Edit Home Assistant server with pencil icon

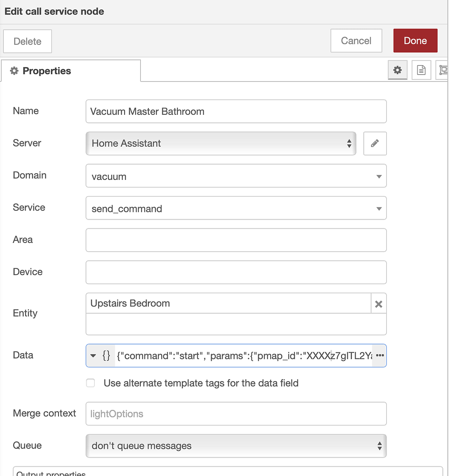(375, 143)
